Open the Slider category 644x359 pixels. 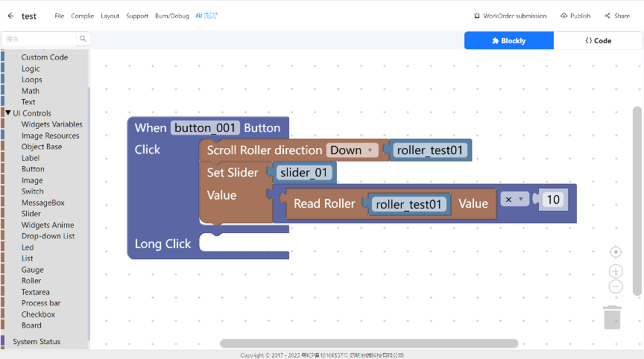click(31, 214)
